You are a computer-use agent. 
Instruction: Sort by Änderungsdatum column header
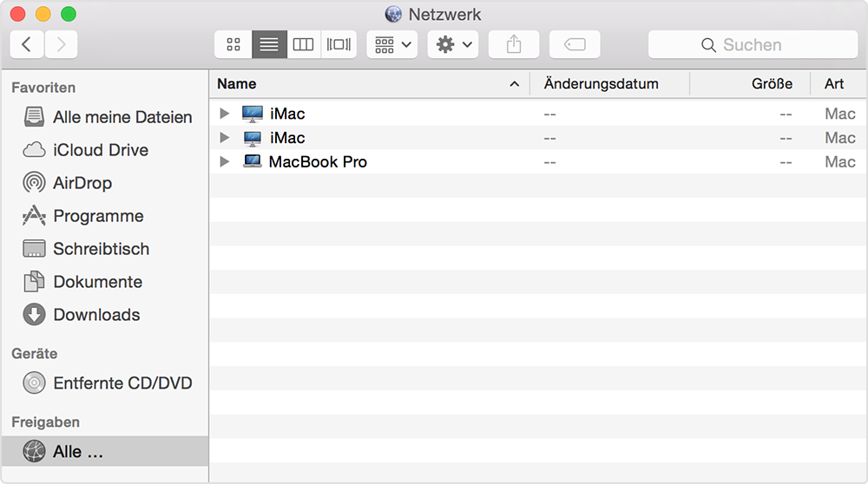point(609,84)
